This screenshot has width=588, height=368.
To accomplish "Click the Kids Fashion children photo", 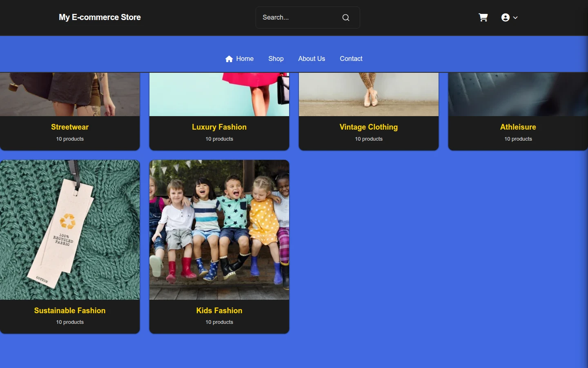I will pyautogui.click(x=219, y=230).
